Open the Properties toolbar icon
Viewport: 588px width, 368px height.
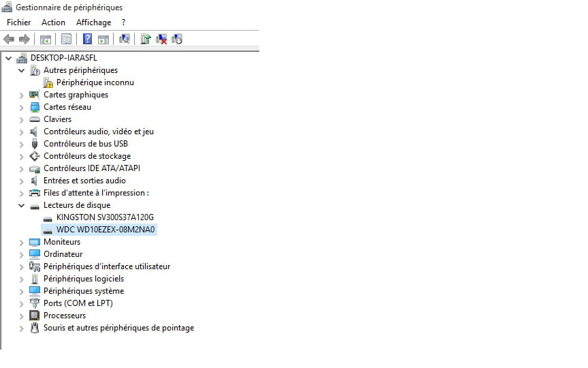(x=67, y=39)
